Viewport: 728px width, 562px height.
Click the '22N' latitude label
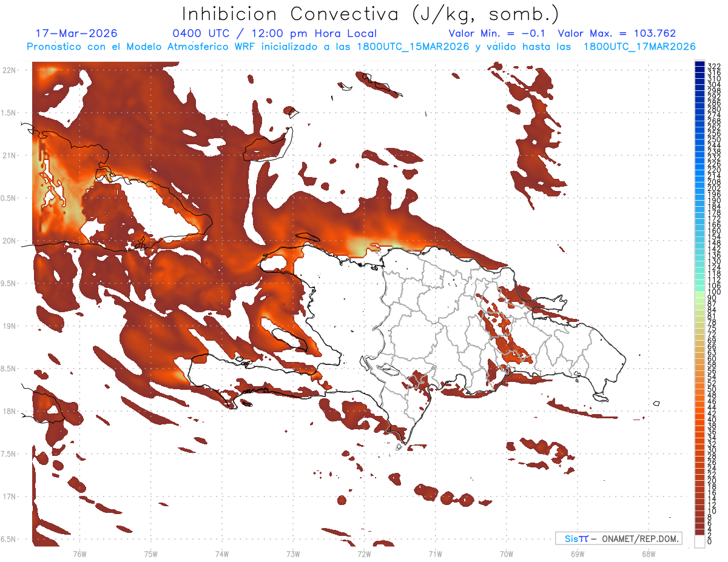[10, 70]
